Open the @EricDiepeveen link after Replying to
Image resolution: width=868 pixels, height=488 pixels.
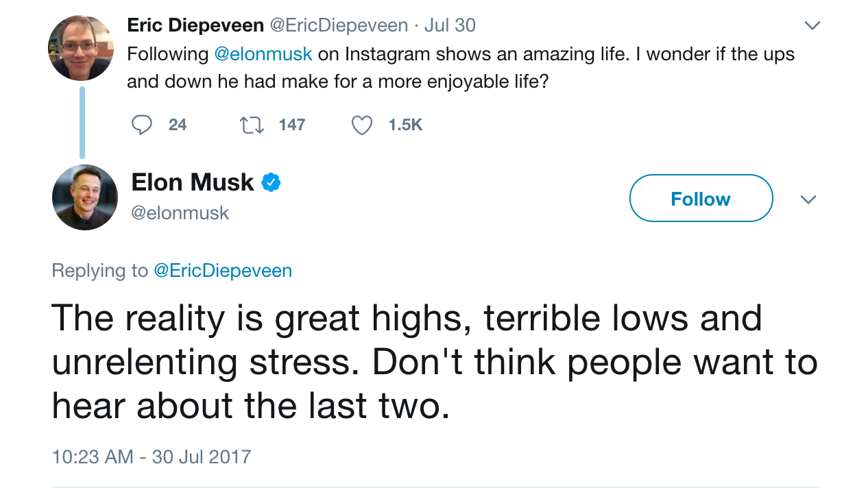(x=223, y=271)
